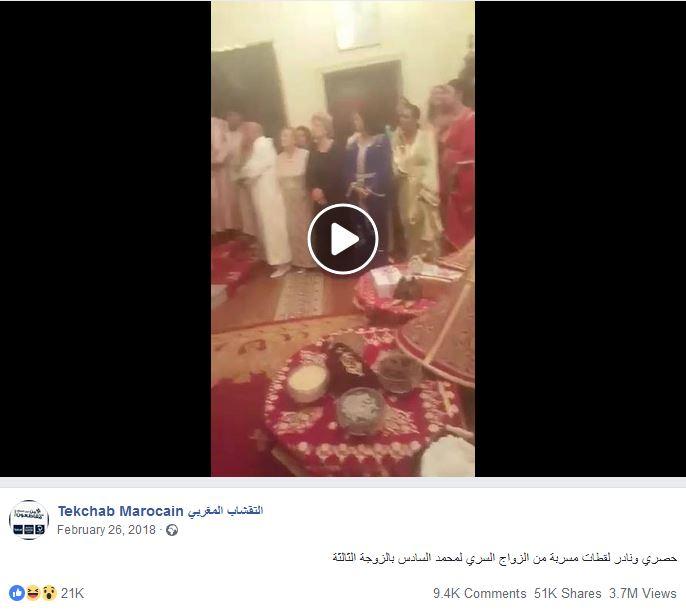Select the Arabic post caption text
Image resolution: width=686 pixels, height=613 pixels.
(x=504, y=558)
